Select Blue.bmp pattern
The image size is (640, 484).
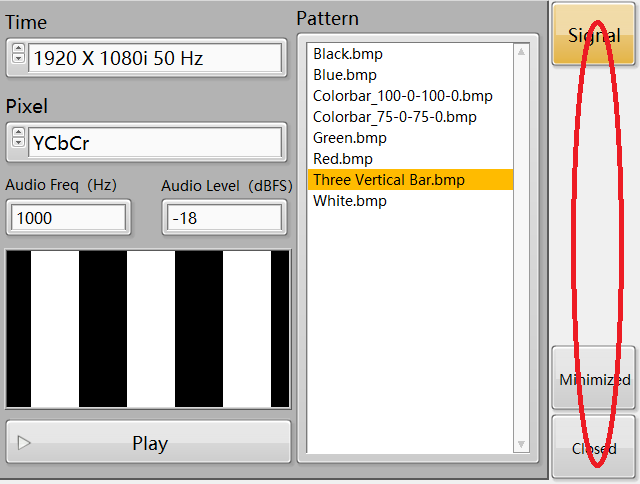point(345,75)
